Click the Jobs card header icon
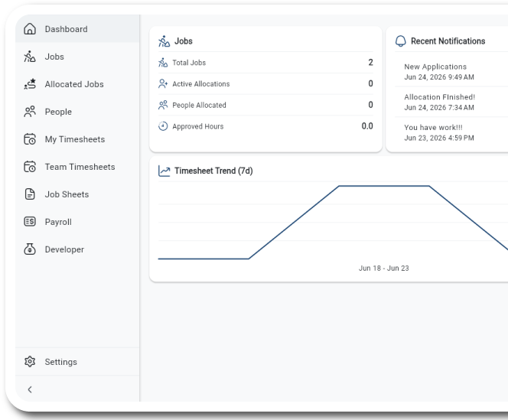The image size is (508, 420). point(164,41)
